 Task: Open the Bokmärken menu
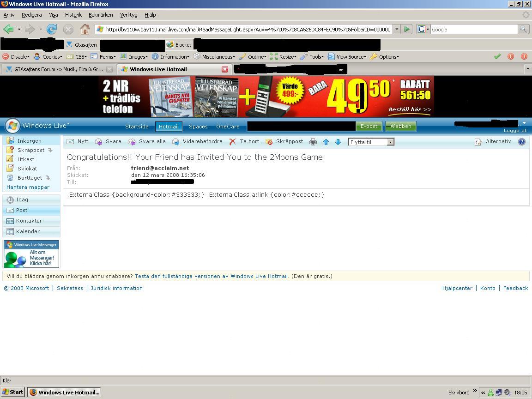coord(101,15)
